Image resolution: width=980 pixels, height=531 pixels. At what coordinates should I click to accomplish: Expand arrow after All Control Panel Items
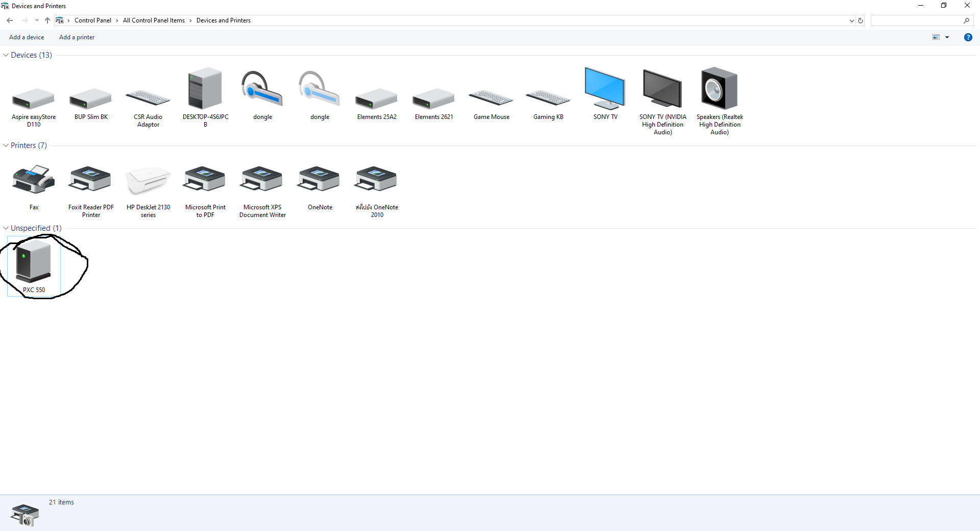(190, 20)
